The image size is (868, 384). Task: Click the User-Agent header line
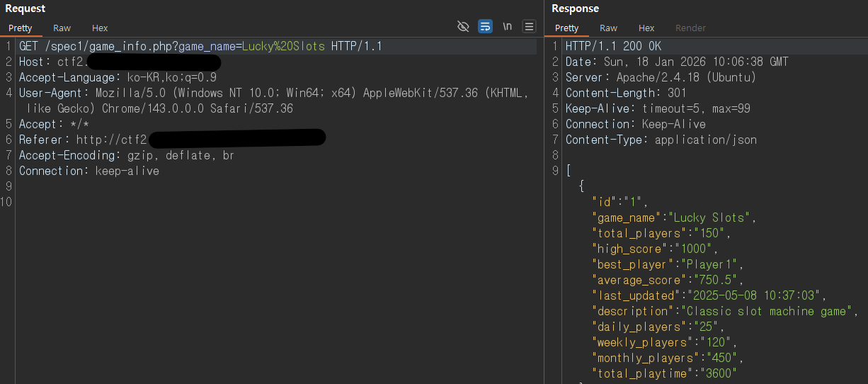click(274, 101)
